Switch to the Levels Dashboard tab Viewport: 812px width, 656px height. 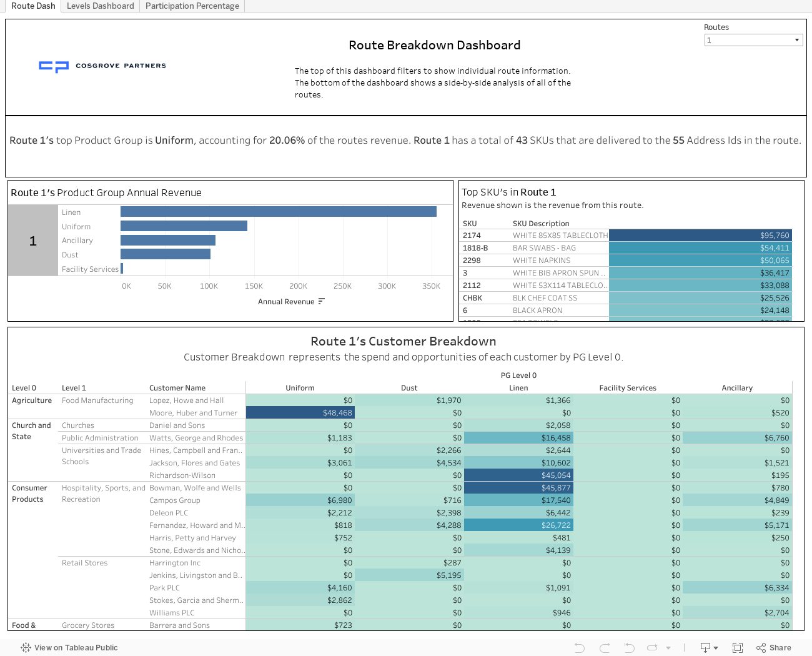click(101, 6)
